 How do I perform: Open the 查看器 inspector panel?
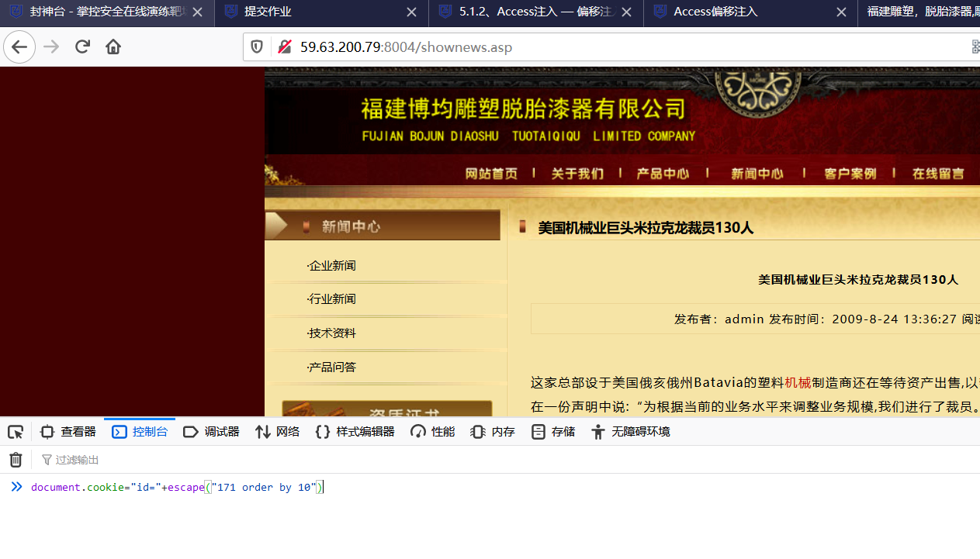coord(68,432)
